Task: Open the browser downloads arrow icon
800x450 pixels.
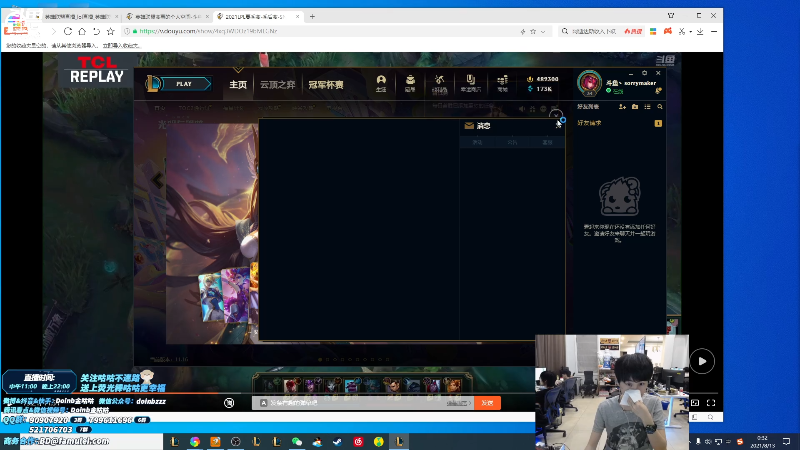Action: [700, 31]
